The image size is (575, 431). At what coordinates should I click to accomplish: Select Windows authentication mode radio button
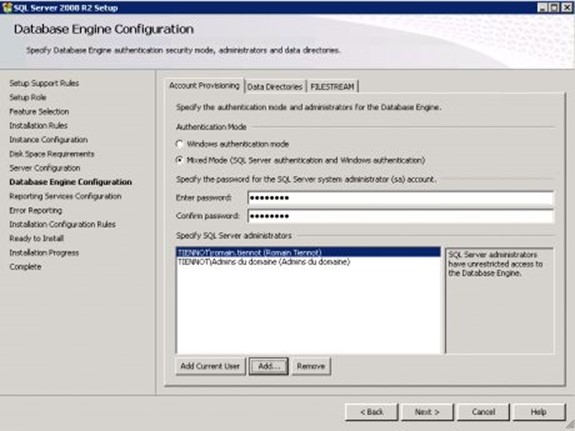(179, 144)
